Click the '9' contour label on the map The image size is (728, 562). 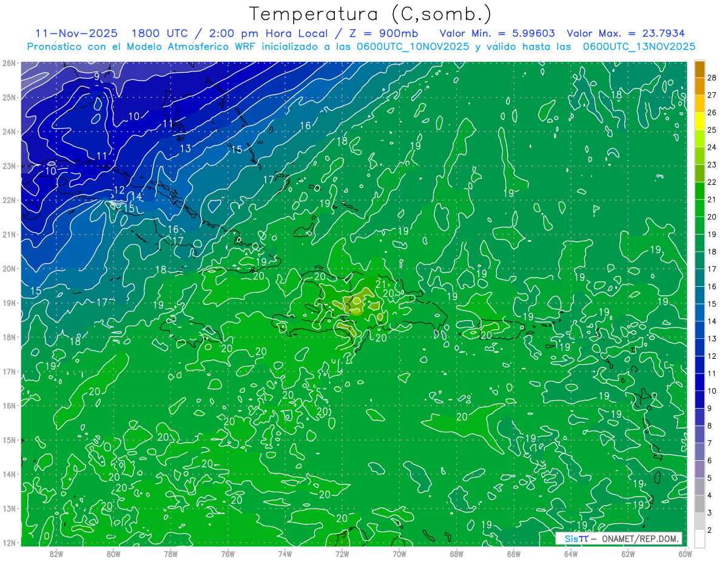click(x=97, y=76)
